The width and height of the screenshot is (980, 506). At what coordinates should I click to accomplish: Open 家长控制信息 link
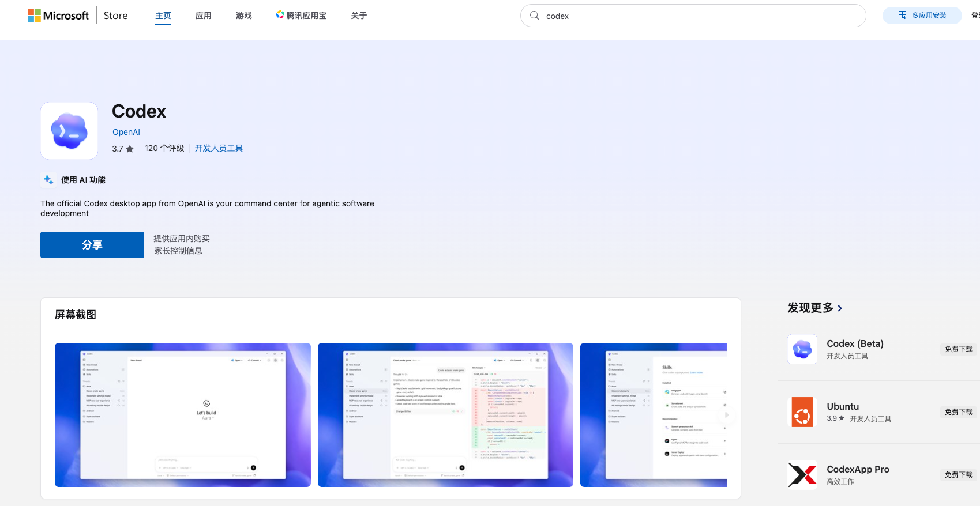pyautogui.click(x=178, y=251)
